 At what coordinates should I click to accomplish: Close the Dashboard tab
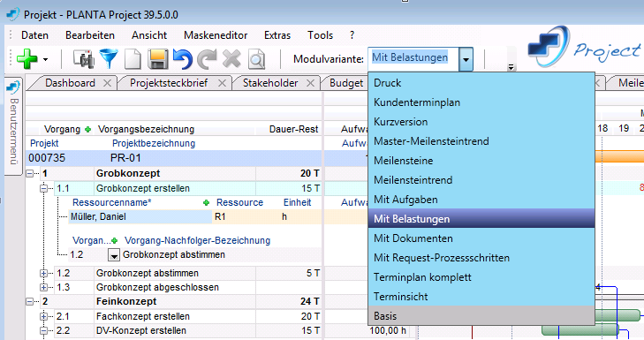[x=107, y=83]
